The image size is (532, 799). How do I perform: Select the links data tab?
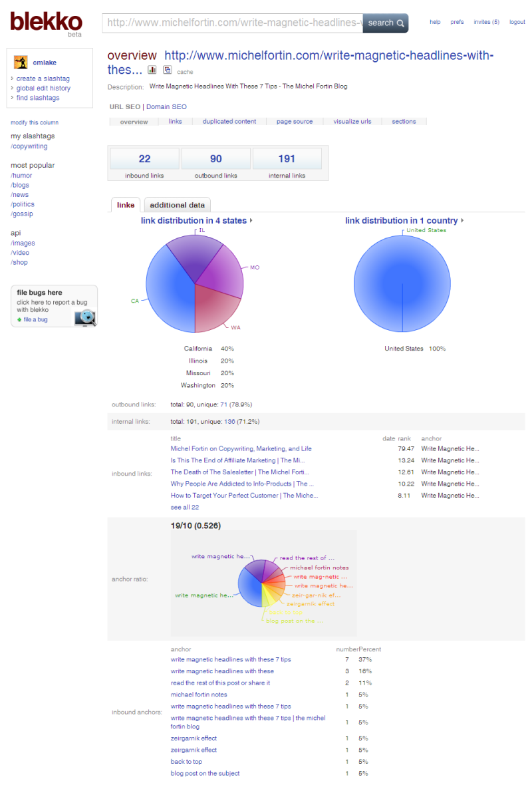pos(126,205)
